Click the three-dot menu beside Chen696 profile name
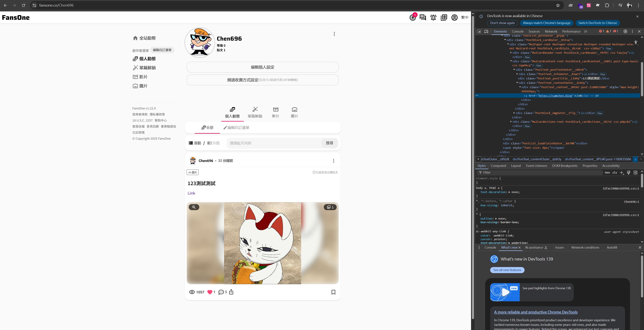The height and width of the screenshot is (330, 644). click(x=334, y=34)
